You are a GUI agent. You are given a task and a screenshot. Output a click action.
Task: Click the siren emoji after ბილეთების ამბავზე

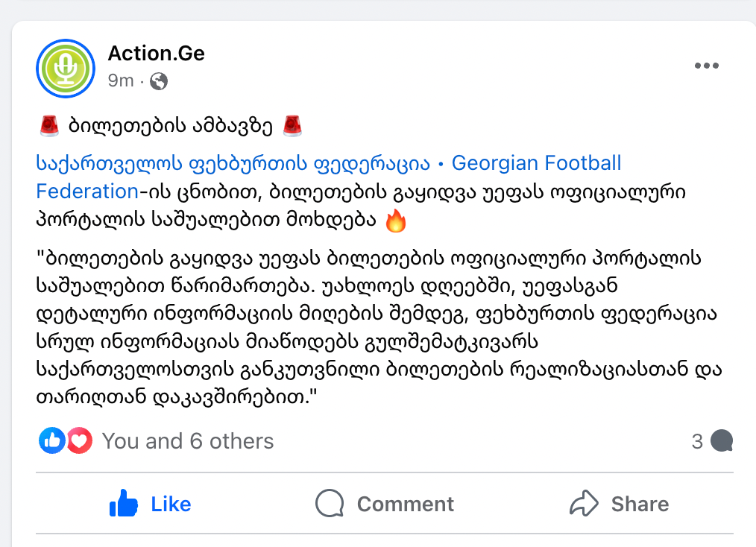click(292, 126)
